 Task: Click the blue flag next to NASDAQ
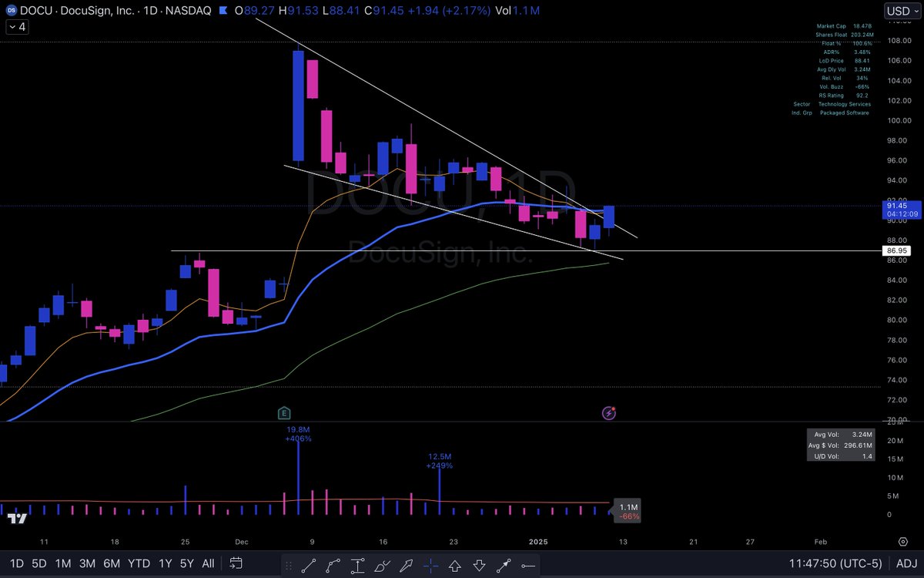(x=225, y=9)
